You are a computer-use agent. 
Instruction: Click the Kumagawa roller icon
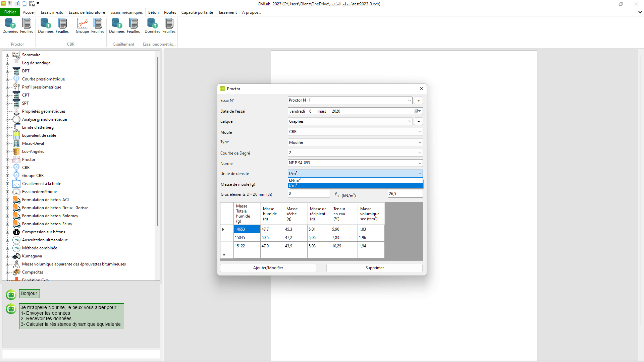click(16, 256)
